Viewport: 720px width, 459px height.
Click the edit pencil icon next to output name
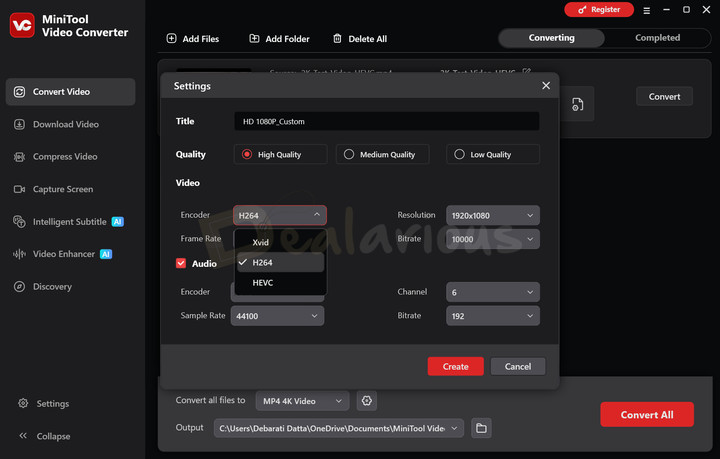pos(527,72)
